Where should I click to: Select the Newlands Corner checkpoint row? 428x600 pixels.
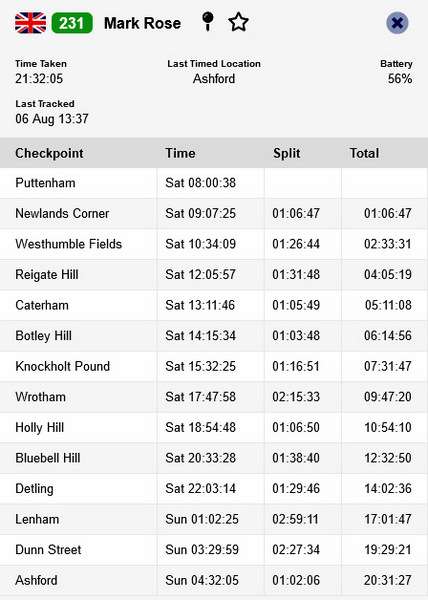[214, 214]
